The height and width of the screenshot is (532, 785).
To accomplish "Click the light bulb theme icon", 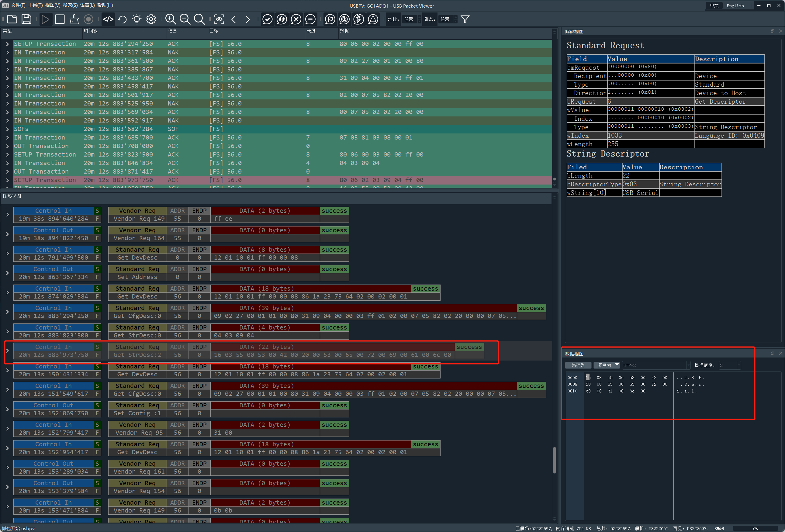I will pos(137,19).
